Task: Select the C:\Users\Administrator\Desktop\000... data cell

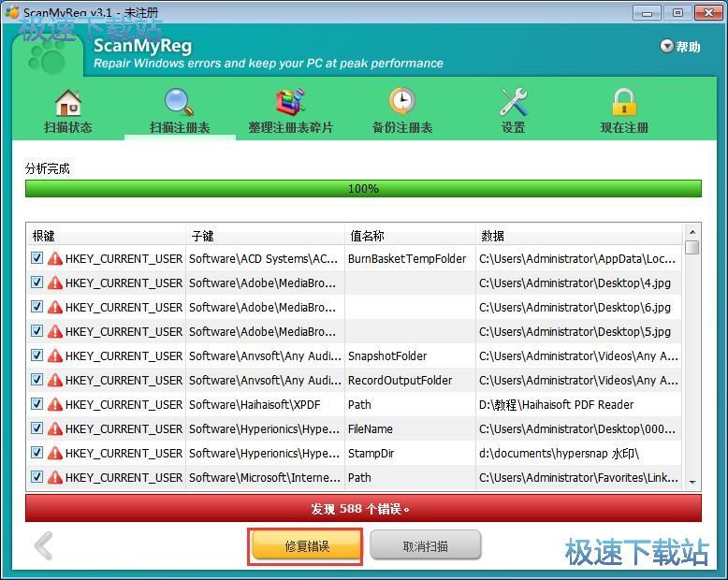Action: click(579, 428)
